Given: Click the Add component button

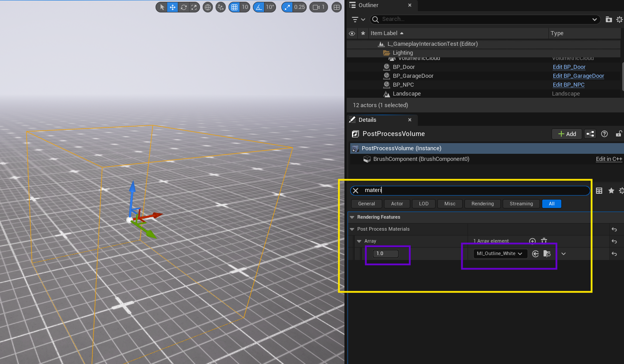Looking at the screenshot, I should click(567, 134).
